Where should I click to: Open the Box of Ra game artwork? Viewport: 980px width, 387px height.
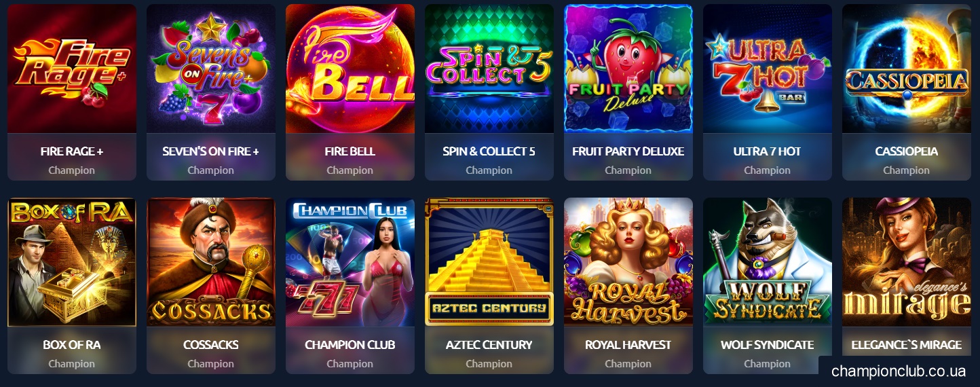(x=72, y=262)
